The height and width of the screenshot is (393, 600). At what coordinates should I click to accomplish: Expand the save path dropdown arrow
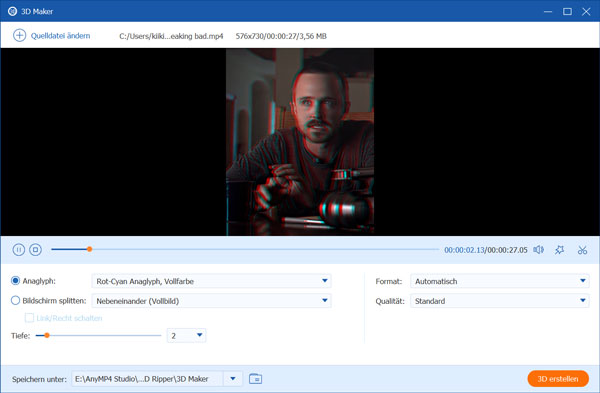pyautogui.click(x=233, y=379)
